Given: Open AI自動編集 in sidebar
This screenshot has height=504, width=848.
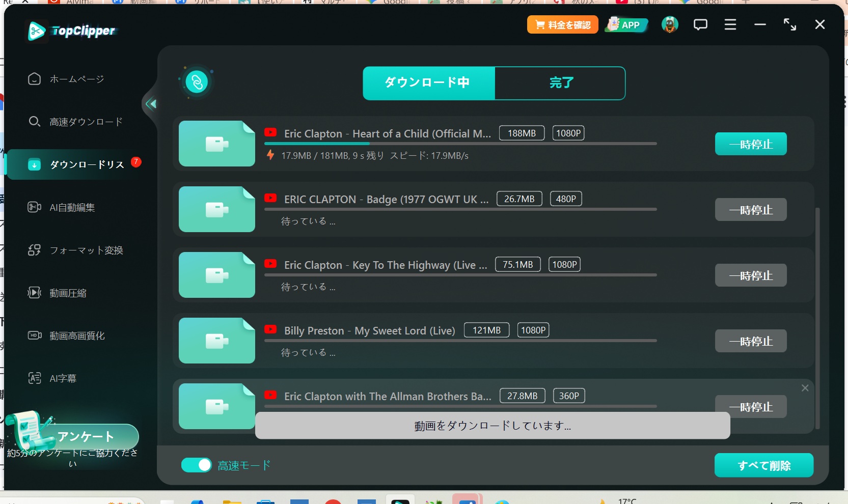Looking at the screenshot, I should (71, 207).
